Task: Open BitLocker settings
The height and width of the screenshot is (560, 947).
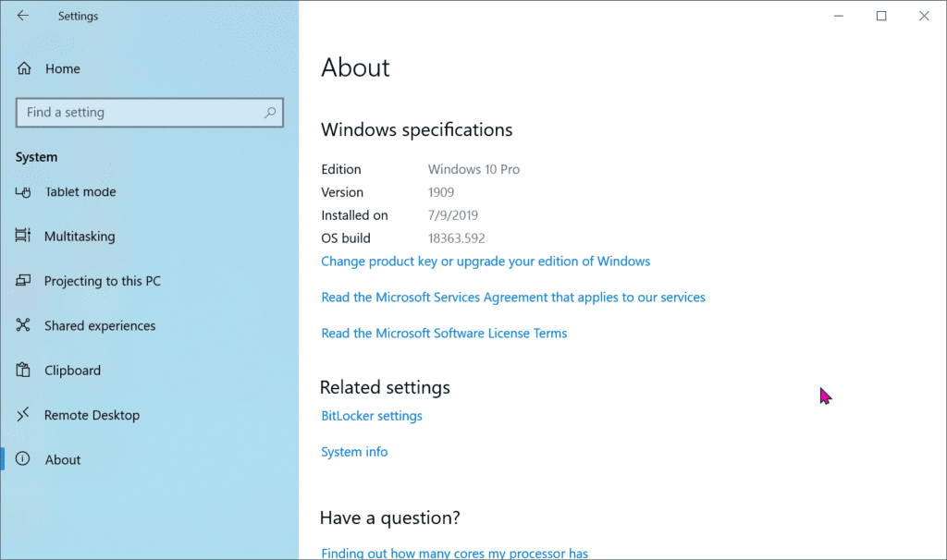Action: pos(371,416)
